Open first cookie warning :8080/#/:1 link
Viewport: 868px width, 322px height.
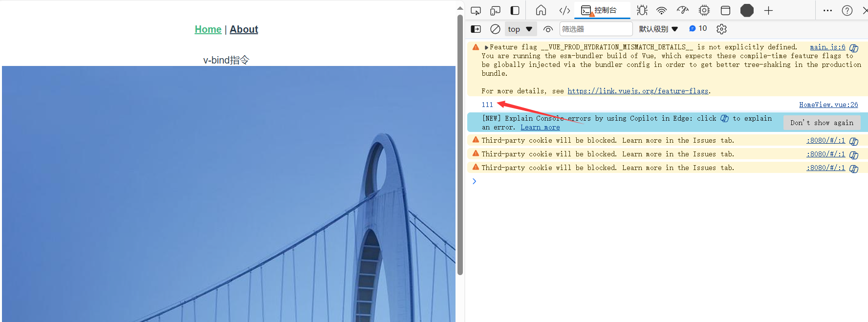coord(825,140)
